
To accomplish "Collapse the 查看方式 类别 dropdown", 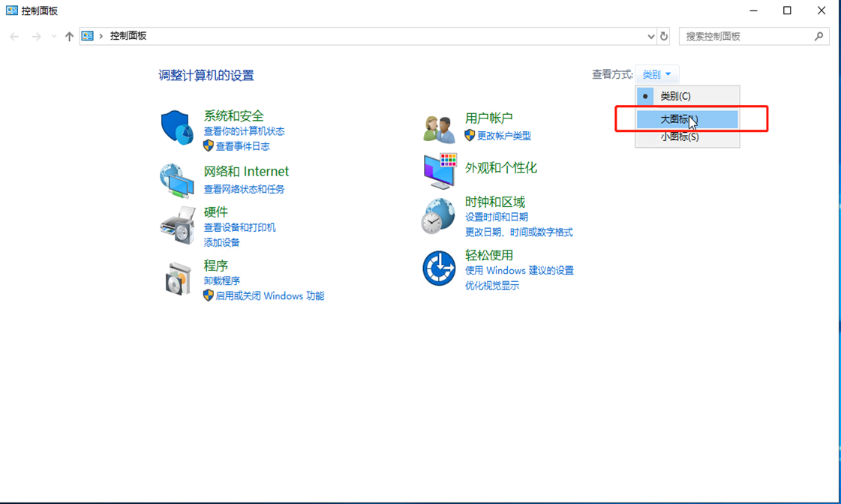I will 657,74.
